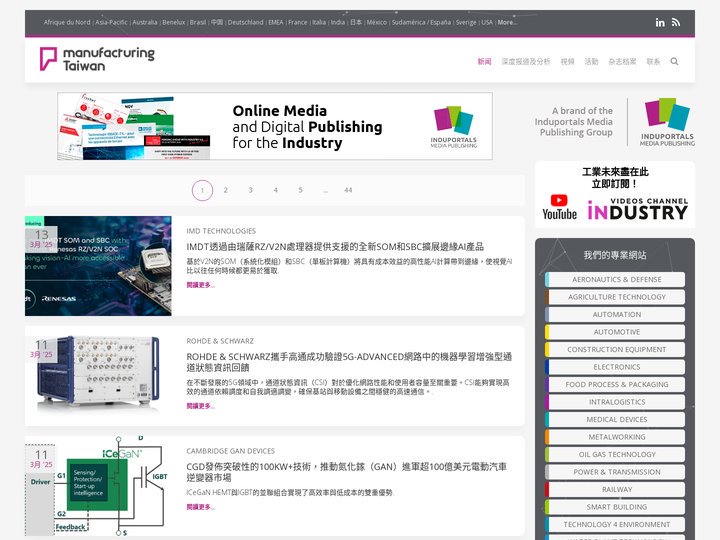
Task: Open Railway site
Action: click(x=615, y=489)
